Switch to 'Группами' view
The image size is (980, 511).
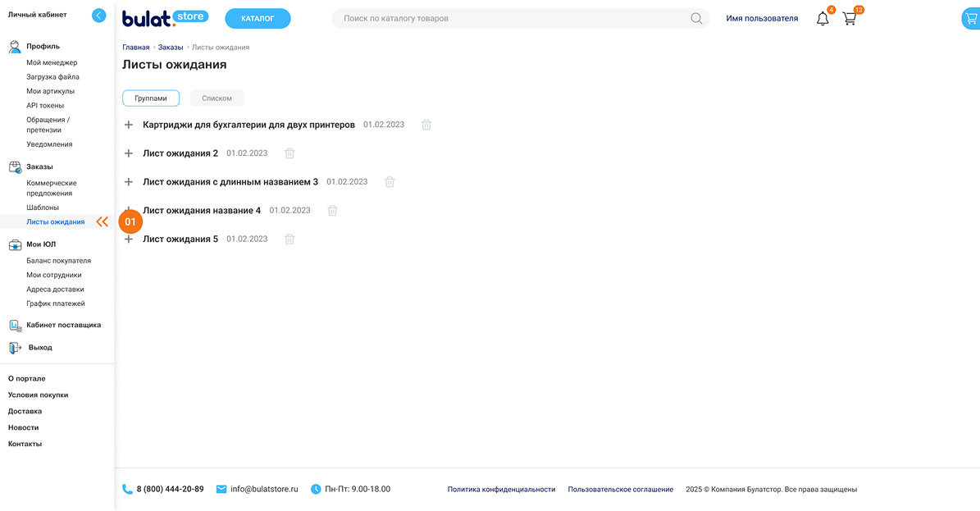(151, 98)
